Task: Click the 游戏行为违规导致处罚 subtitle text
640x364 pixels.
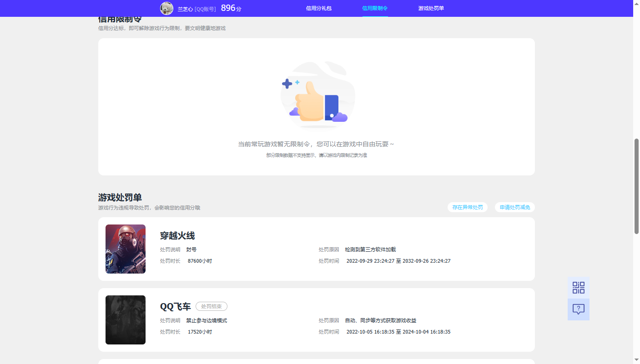Action: point(149,208)
